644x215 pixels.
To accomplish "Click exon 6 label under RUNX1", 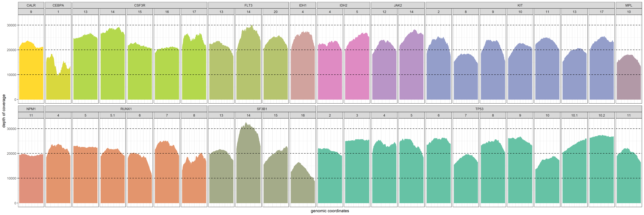I will pyautogui.click(x=140, y=115).
